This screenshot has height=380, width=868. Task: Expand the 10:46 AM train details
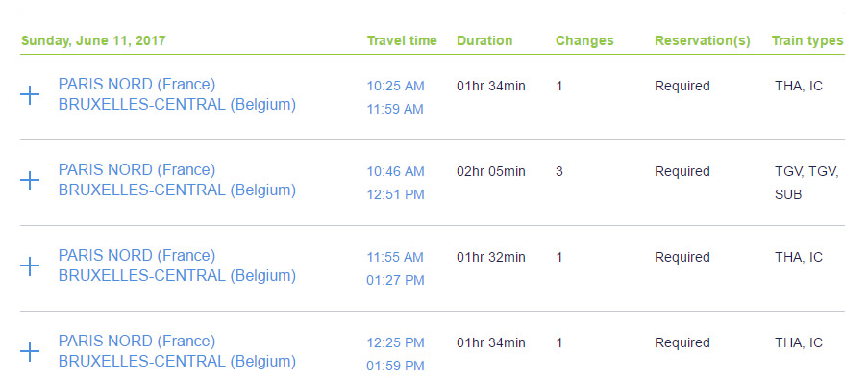(30, 181)
